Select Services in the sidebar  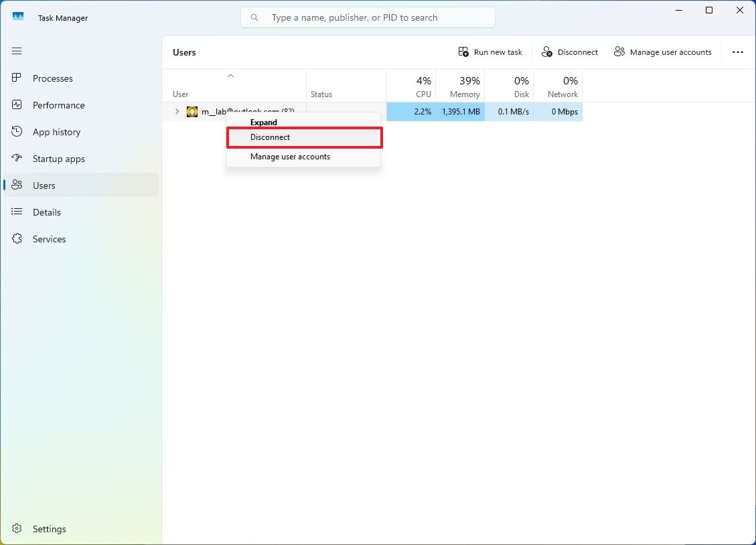50,239
